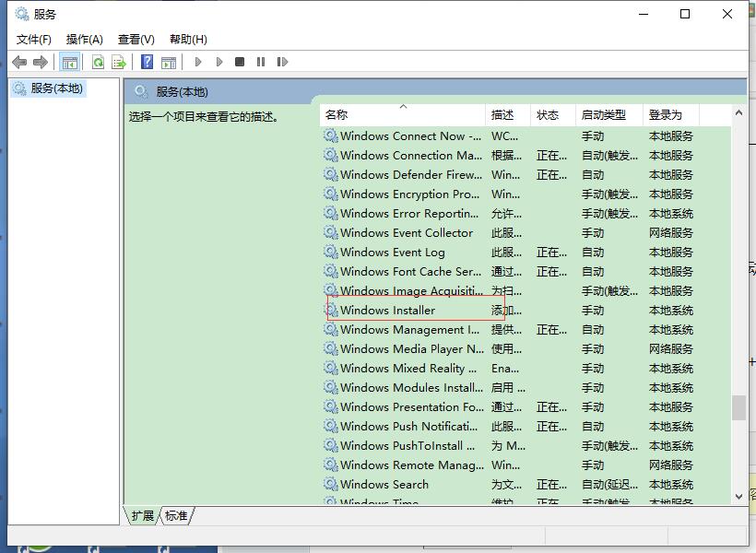
Task: Click the second start service play icon
Action: point(219,62)
